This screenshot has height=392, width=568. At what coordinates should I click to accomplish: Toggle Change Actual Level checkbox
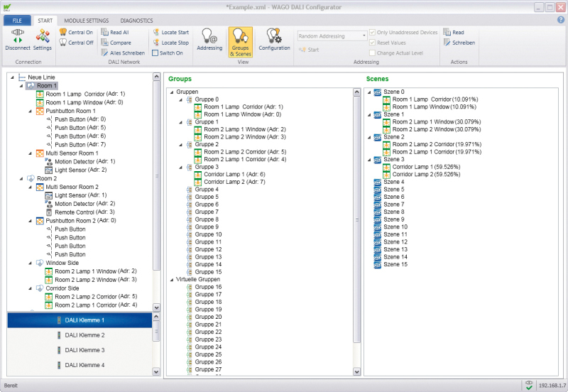(x=372, y=53)
